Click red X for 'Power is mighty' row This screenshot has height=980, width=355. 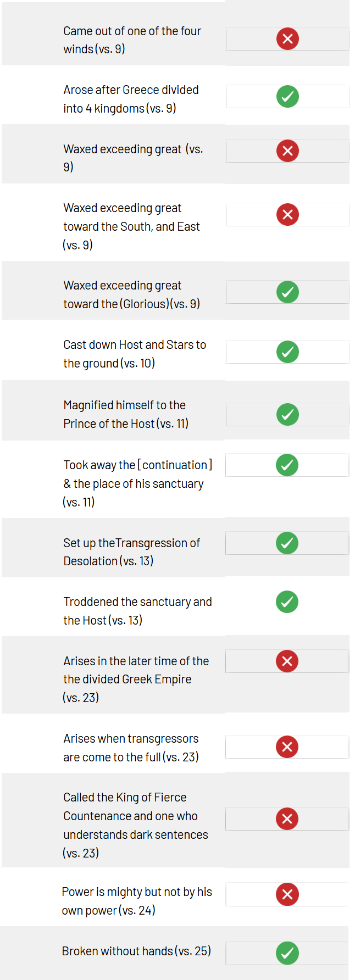pyautogui.click(x=287, y=895)
